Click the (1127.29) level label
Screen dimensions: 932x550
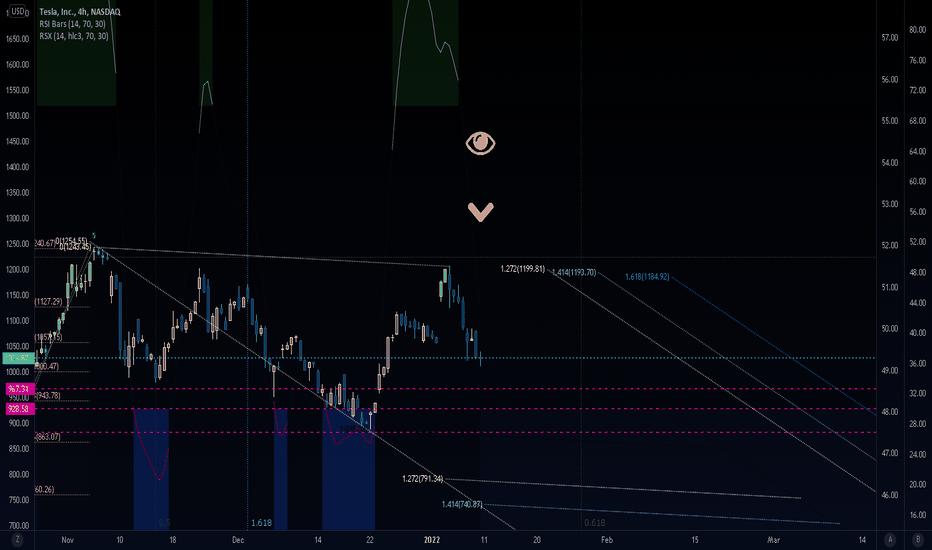point(48,302)
